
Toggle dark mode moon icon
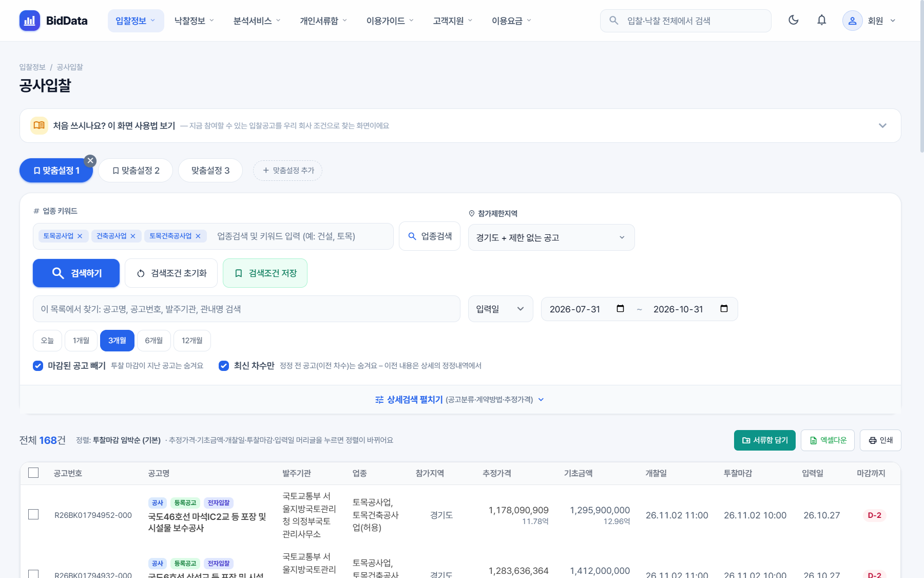(794, 20)
